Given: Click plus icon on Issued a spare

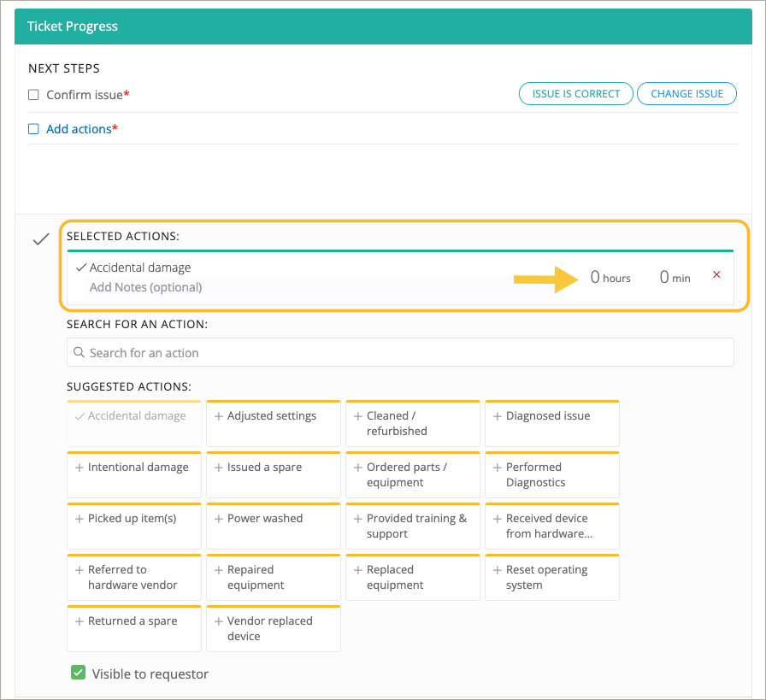Looking at the screenshot, I should tap(219, 468).
